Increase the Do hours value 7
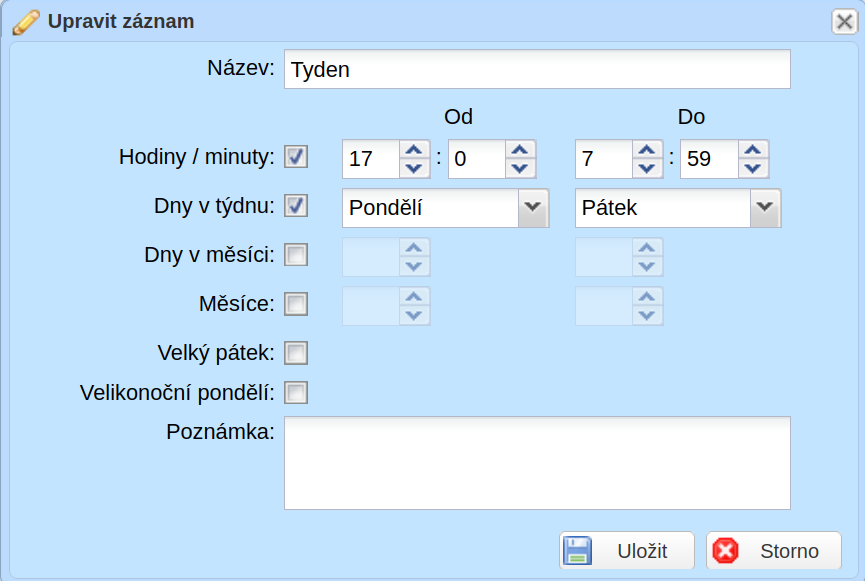 tap(647, 150)
